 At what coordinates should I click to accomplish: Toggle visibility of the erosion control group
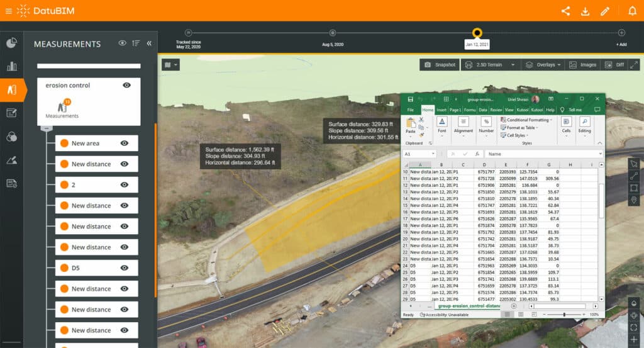126,85
